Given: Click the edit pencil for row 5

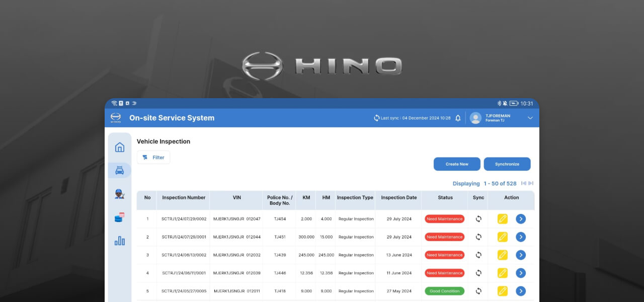Looking at the screenshot, I should (502, 291).
